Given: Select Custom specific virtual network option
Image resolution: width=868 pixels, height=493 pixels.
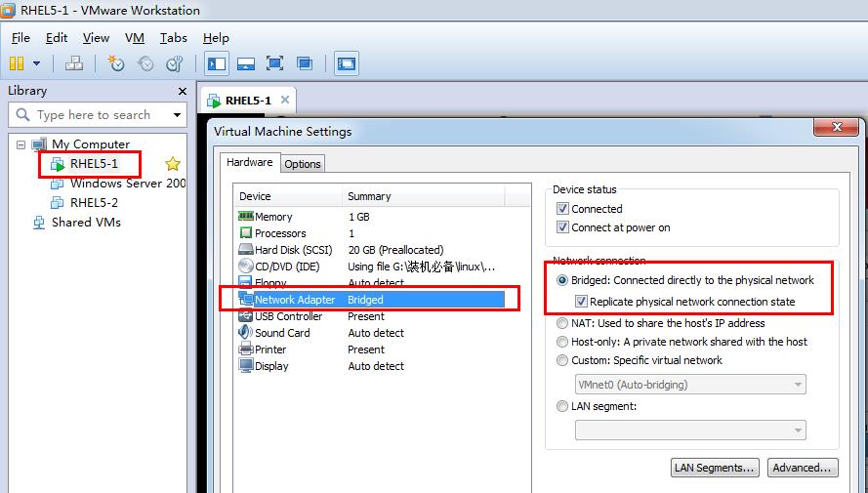Looking at the screenshot, I should click(x=562, y=361).
